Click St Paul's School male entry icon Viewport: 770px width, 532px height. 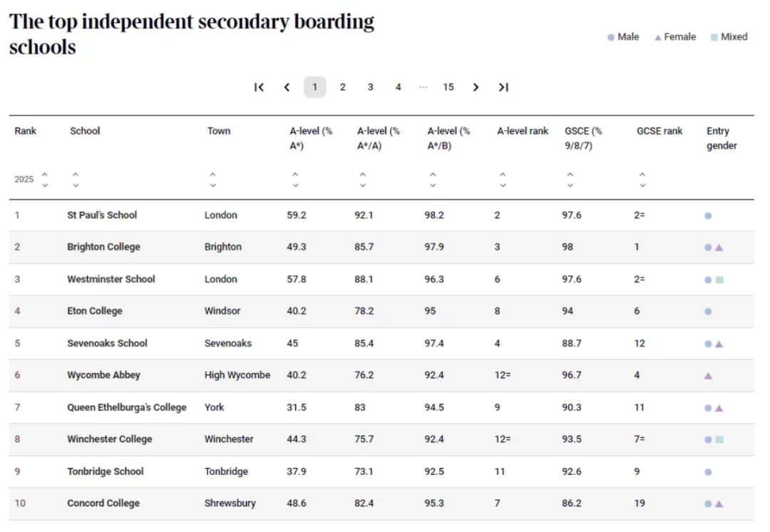pos(708,215)
